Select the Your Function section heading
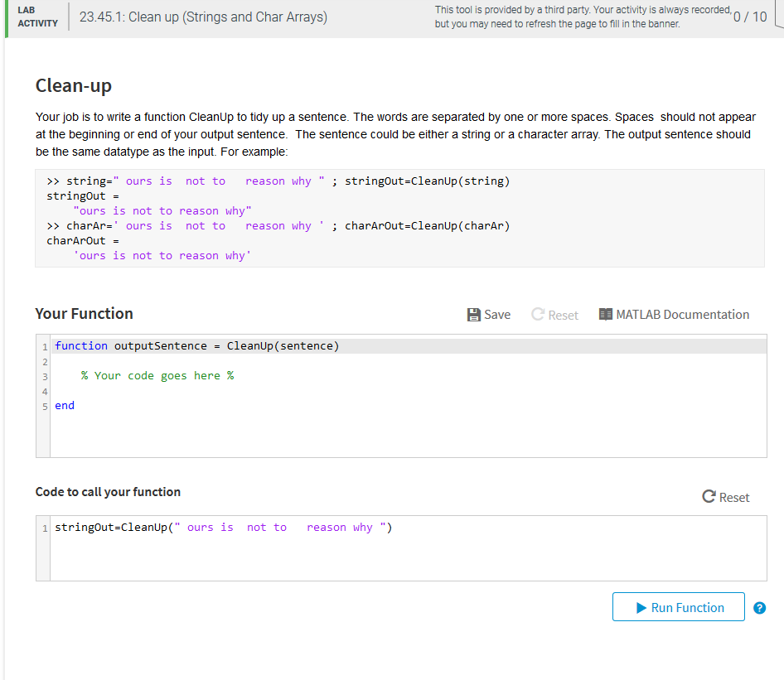Screen dimensions: 784x680 point(84,314)
